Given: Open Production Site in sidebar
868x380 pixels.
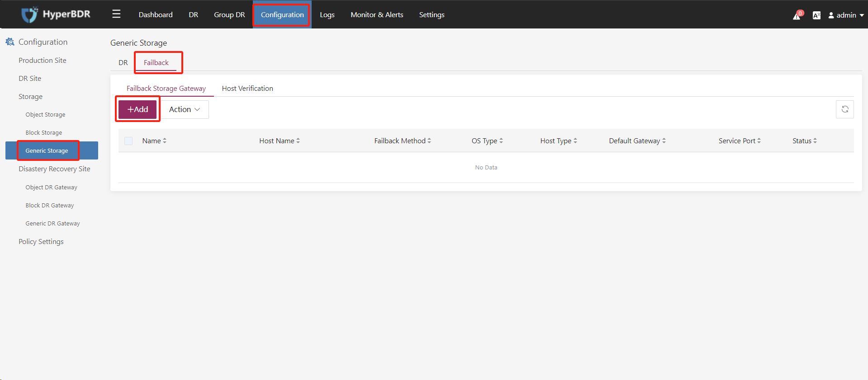Looking at the screenshot, I should tap(43, 60).
